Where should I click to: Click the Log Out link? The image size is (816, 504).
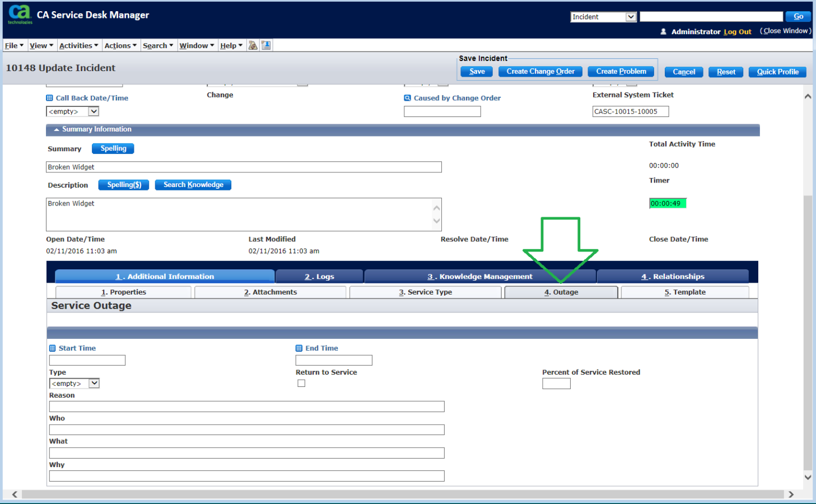[x=737, y=32]
